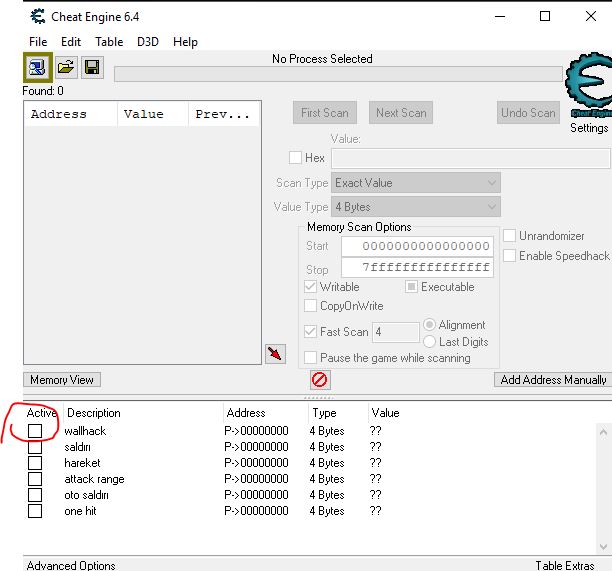Toggle the Writable checkbox
Image resolution: width=612 pixels, height=571 pixels.
310,286
